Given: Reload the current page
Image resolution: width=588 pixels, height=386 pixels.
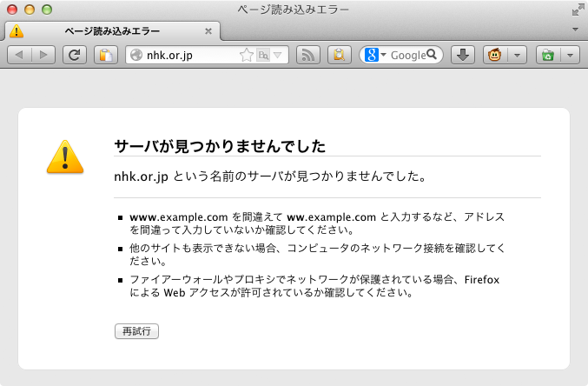Looking at the screenshot, I should pyautogui.click(x=74, y=55).
